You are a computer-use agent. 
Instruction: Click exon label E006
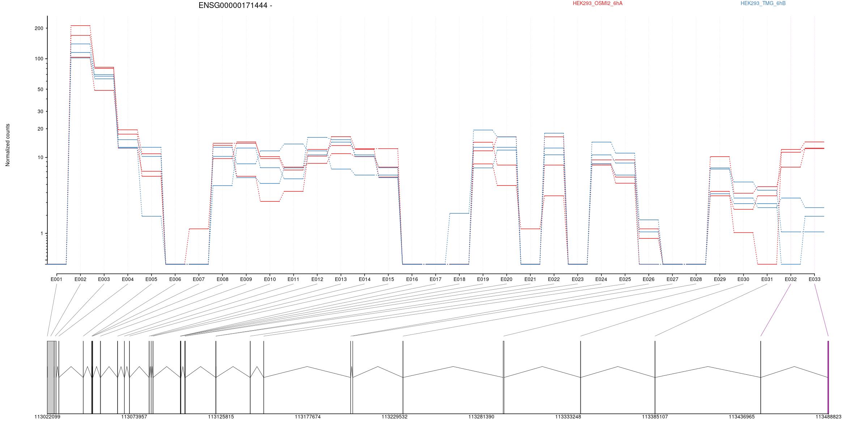click(175, 279)
